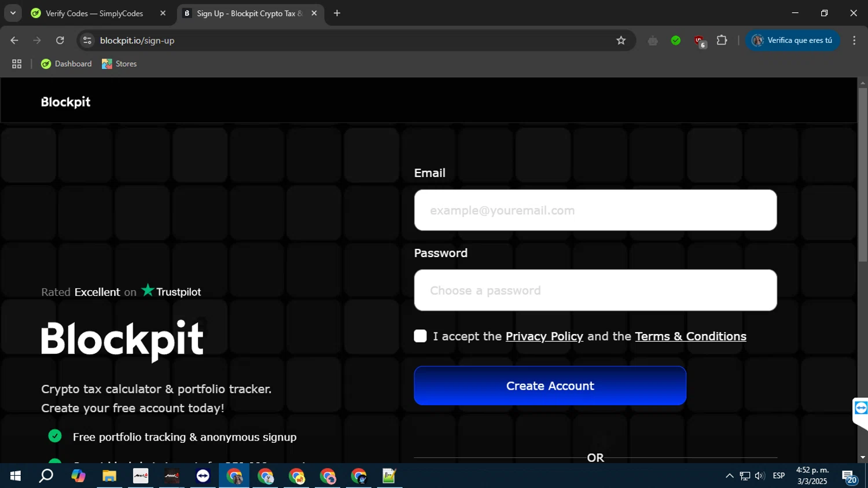
Task: Click the large Blockpit wordmark
Action: [122, 340]
